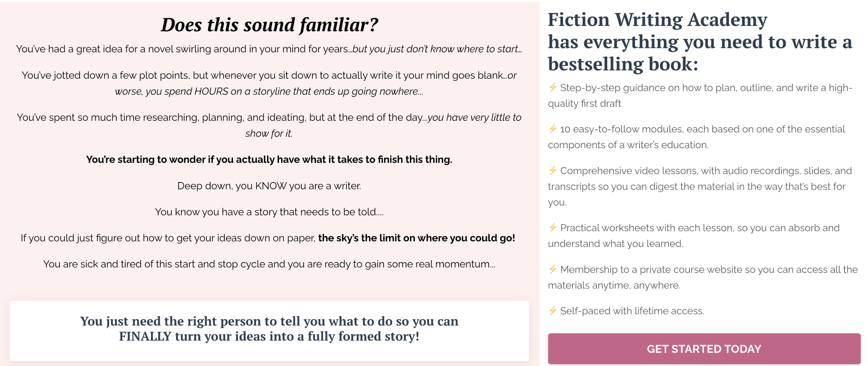
Task: Click bold 'the sky's the limit' phrase
Action: click(x=416, y=238)
